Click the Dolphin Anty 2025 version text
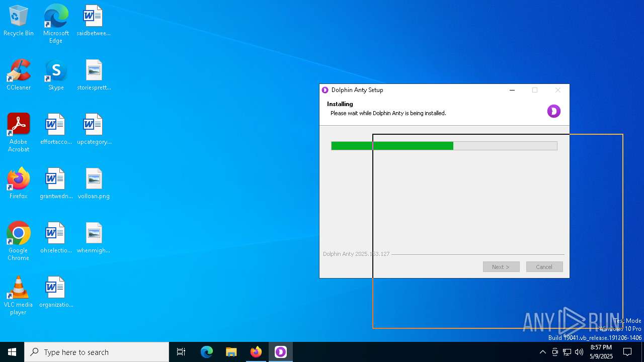Viewport: 644px width, 362px height. (x=356, y=254)
